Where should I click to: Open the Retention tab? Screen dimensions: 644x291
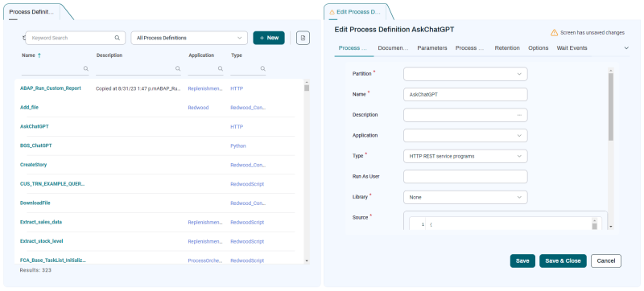click(x=507, y=48)
